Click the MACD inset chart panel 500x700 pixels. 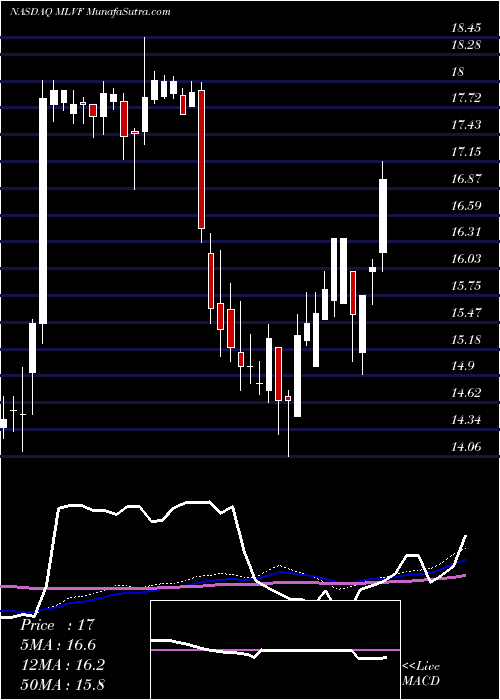(x=275, y=650)
